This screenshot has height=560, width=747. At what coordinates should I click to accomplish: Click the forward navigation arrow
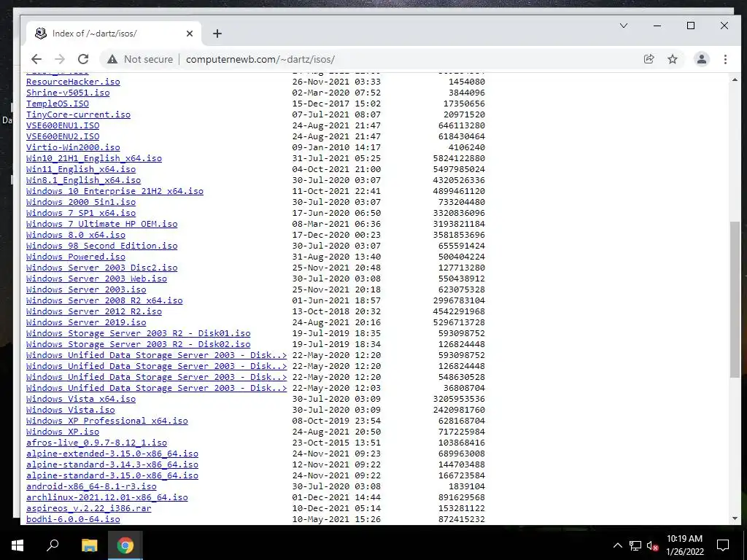[60, 59]
